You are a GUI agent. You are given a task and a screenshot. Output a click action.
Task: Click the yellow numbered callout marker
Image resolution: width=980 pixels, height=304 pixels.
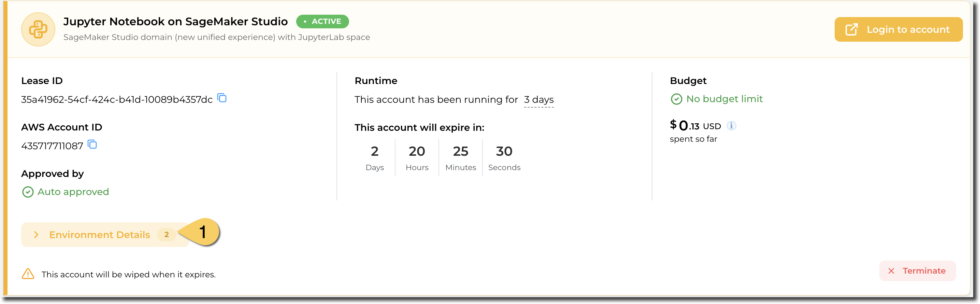point(202,232)
